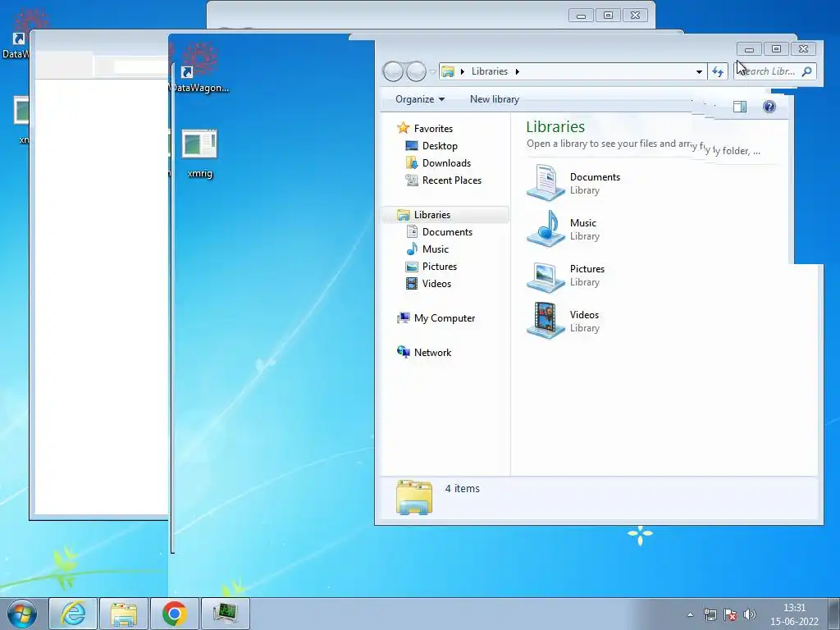Close the topmost background window
This screenshot has height=630, width=840.
coord(636,16)
